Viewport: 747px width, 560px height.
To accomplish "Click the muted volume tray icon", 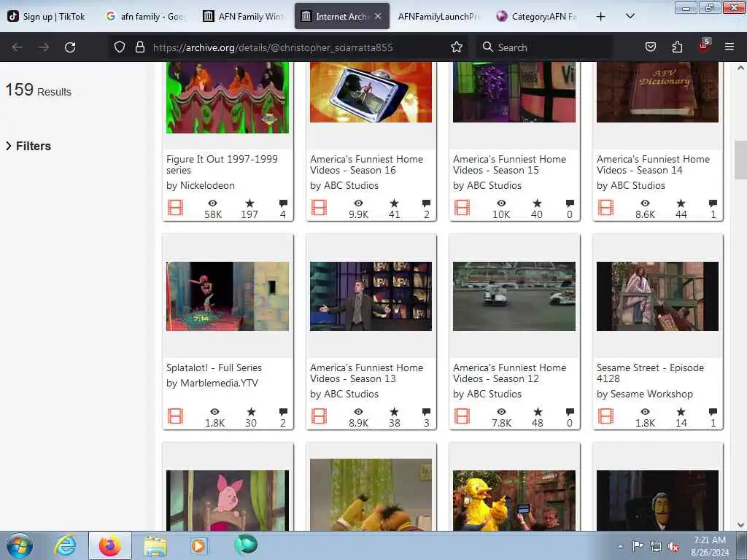I will click(x=673, y=547).
